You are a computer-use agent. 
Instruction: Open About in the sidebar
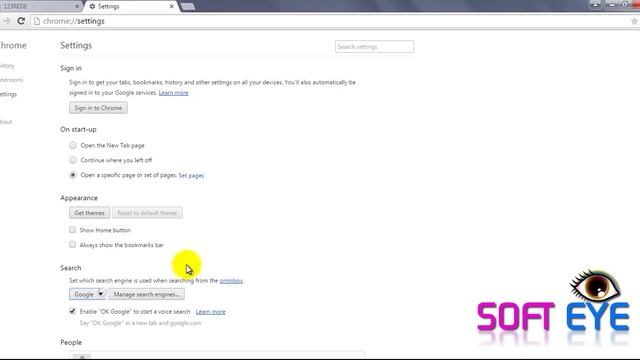[x=6, y=122]
